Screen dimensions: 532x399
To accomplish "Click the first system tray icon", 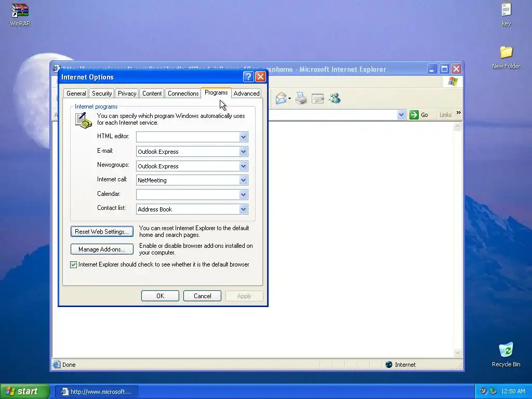I will click(x=483, y=391).
